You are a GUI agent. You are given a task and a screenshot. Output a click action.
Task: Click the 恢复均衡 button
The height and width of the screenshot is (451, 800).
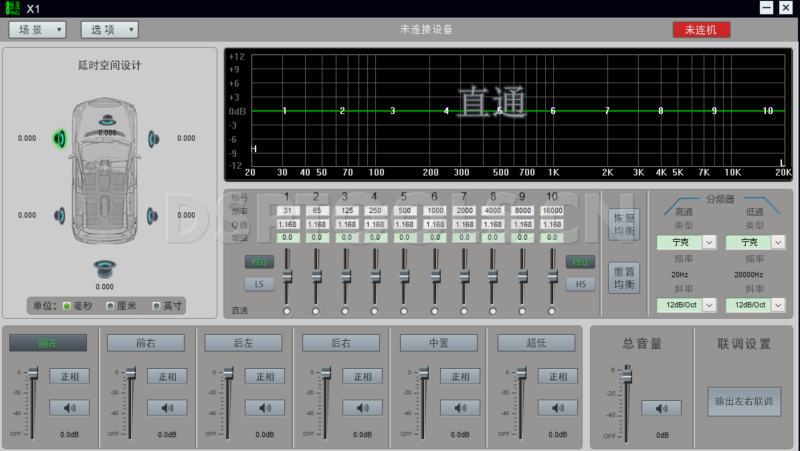623,224
